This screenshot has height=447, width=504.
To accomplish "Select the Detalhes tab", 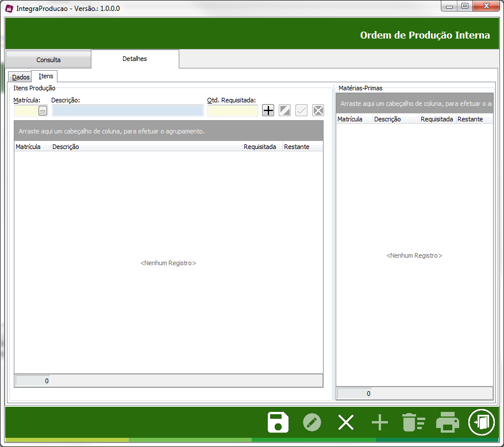I will pos(134,59).
